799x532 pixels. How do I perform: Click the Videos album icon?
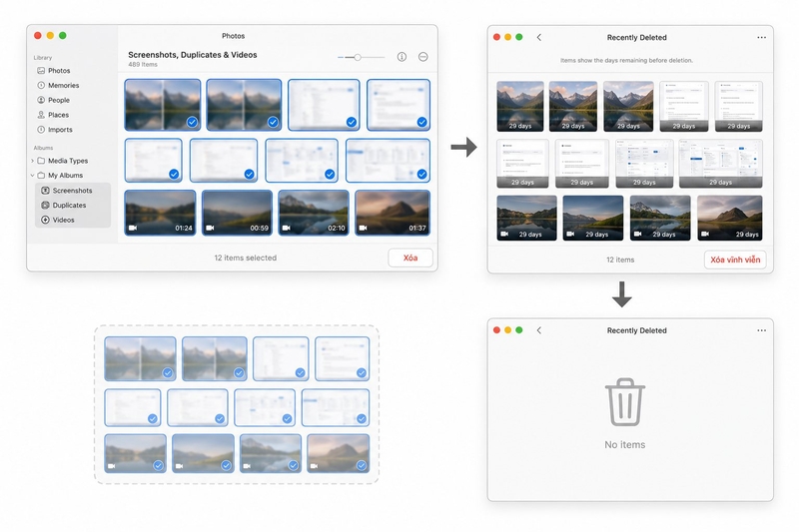point(45,220)
